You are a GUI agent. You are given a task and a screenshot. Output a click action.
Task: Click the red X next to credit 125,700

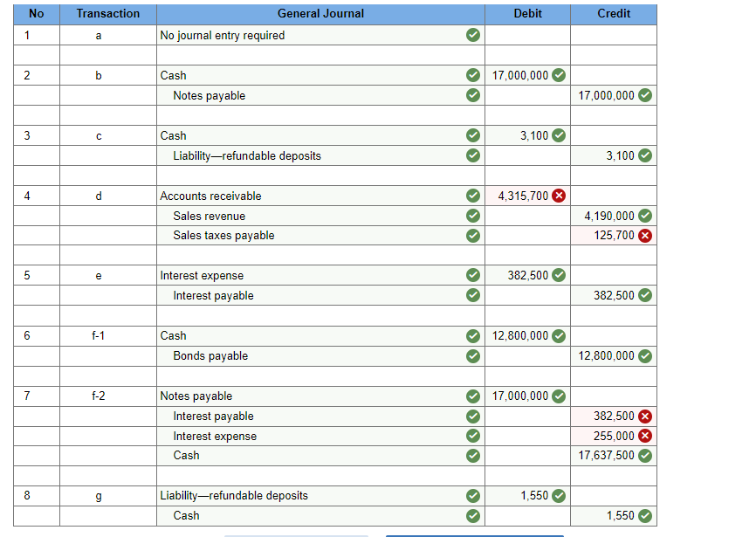point(645,235)
